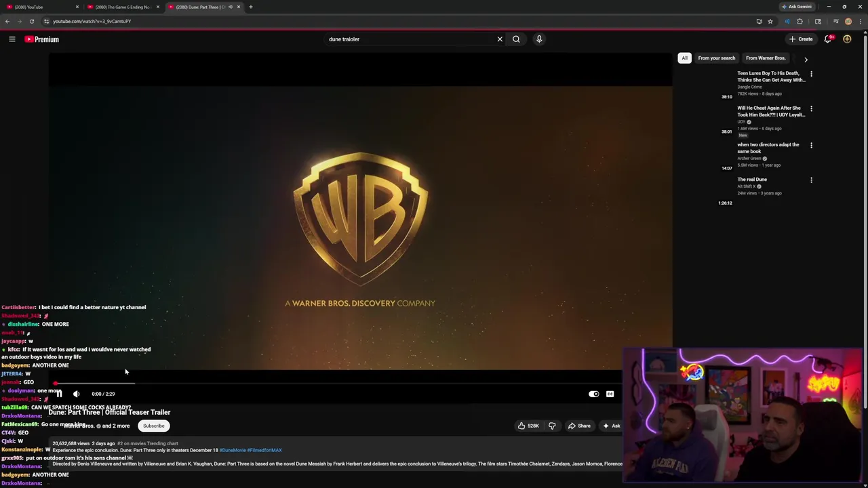Open a new browser tab with plus
This screenshot has width=868, height=488.
point(251,7)
